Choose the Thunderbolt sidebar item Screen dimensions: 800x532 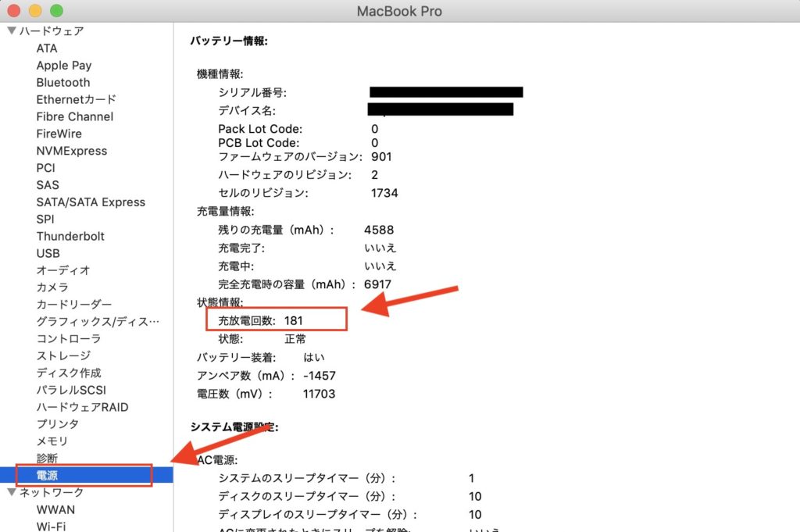[x=70, y=236]
